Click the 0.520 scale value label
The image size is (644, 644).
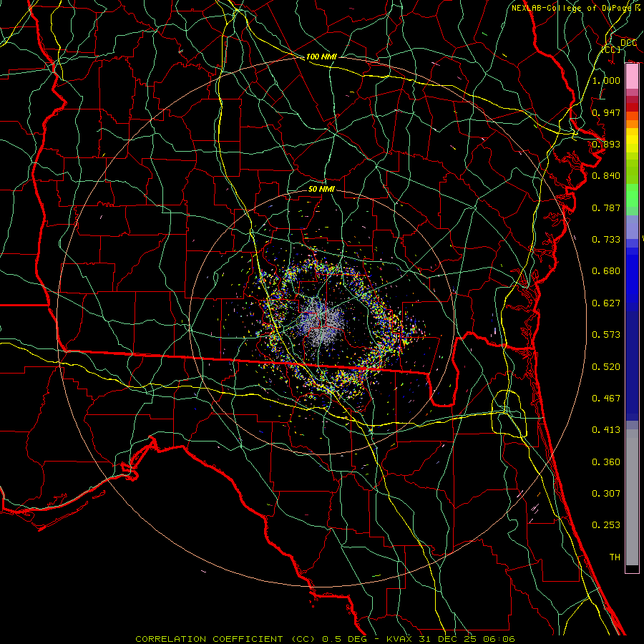(x=606, y=367)
